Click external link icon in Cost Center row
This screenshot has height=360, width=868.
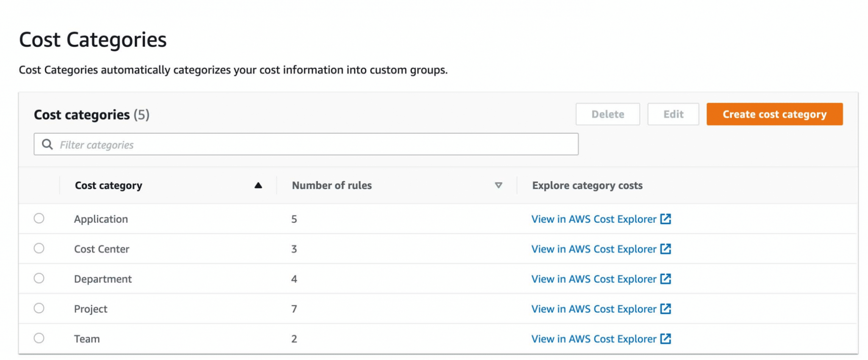click(x=666, y=249)
